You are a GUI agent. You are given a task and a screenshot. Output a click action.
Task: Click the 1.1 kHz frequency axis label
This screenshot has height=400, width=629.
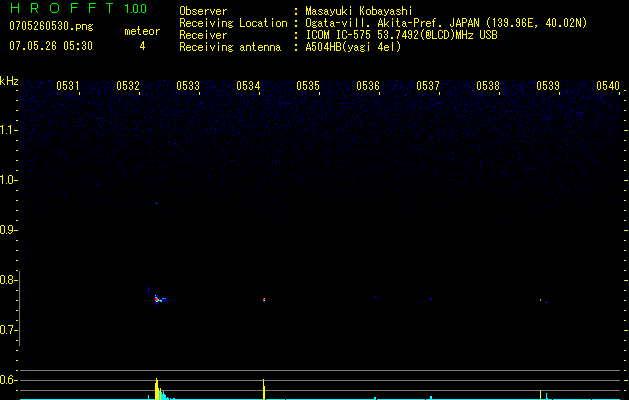8,130
